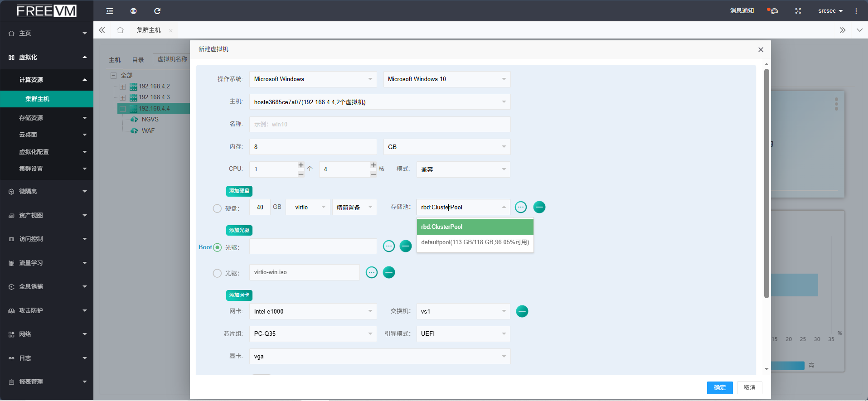The height and width of the screenshot is (401, 868).
Task: Click the sidebar collapse menu icon
Action: (x=110, y=11)
